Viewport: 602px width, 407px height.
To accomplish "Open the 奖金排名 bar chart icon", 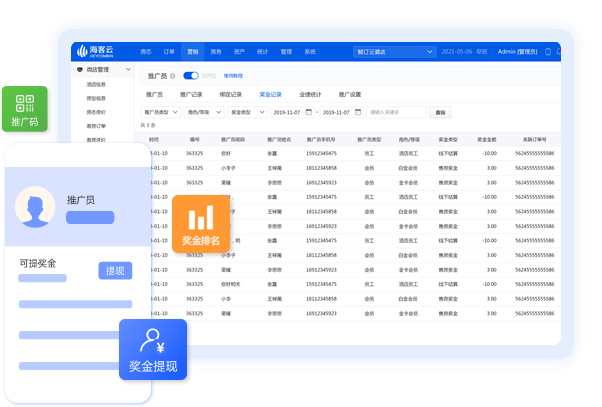I will pyautogui.click(x=202, y=217).
